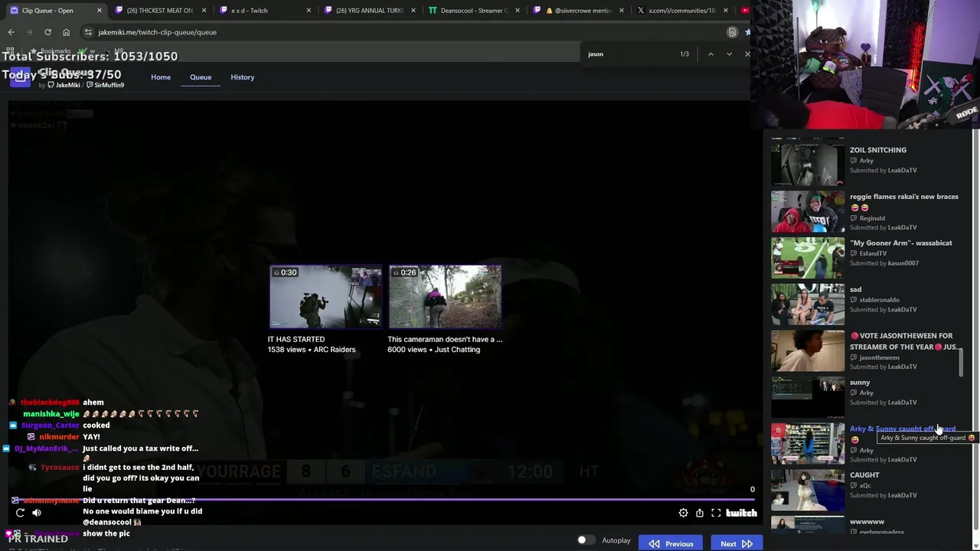The height and width of the screenshot is (551, 980).
Task: Select the 'sad' clip by stableronaldo
Action: click(x=855, y=289)
